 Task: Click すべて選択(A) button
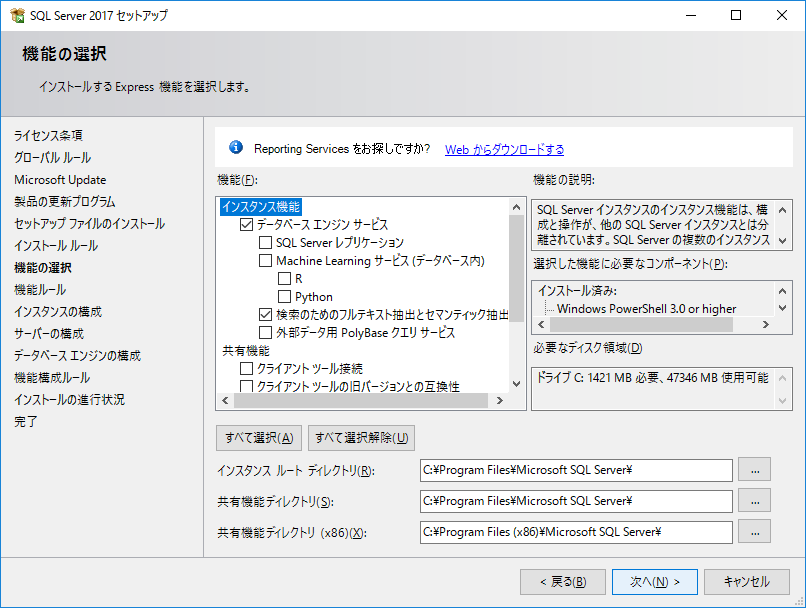click(259, 438)
